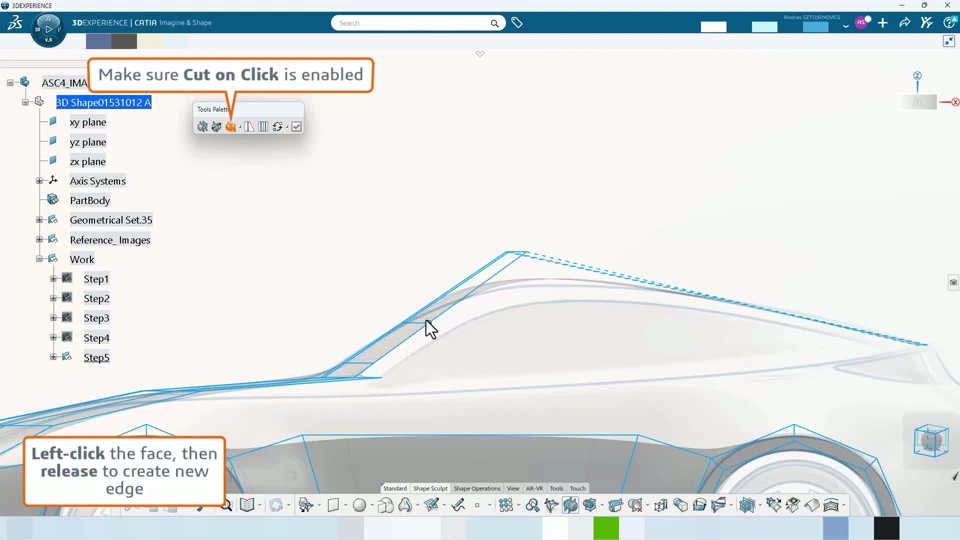Select PartBody in the tree

click(x=90, y=200)
